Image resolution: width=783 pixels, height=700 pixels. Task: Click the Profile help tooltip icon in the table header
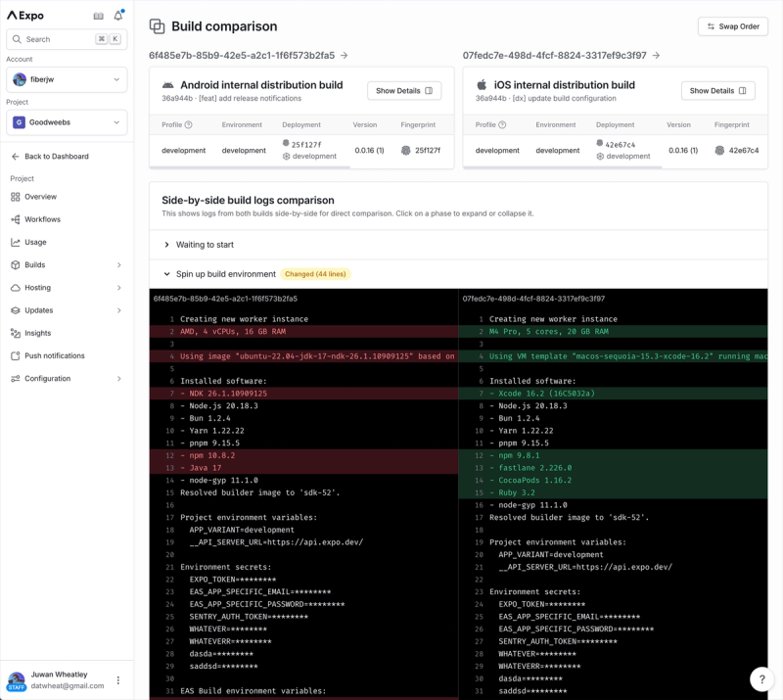(189, 124)
